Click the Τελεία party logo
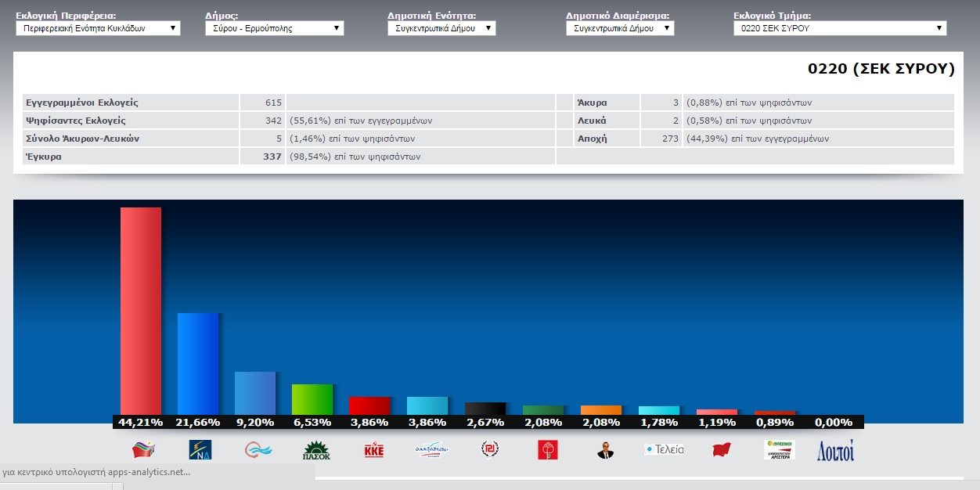 [664, 449]
